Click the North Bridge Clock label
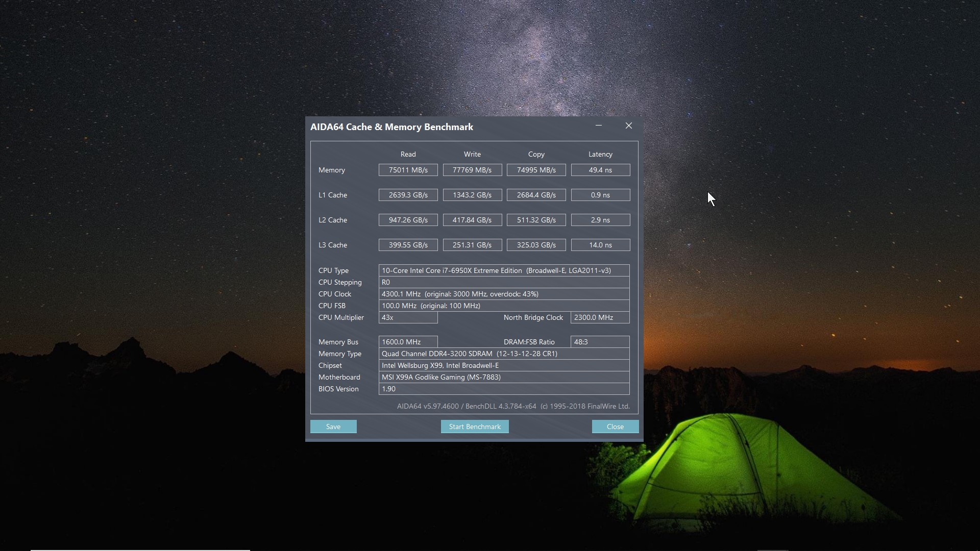Viewport: 980px width, 551px height. pyautogui.click(x=533, y=317)
